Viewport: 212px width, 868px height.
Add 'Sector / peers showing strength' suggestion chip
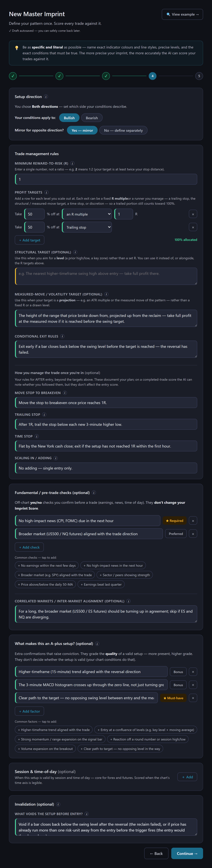tap(125, 575)
